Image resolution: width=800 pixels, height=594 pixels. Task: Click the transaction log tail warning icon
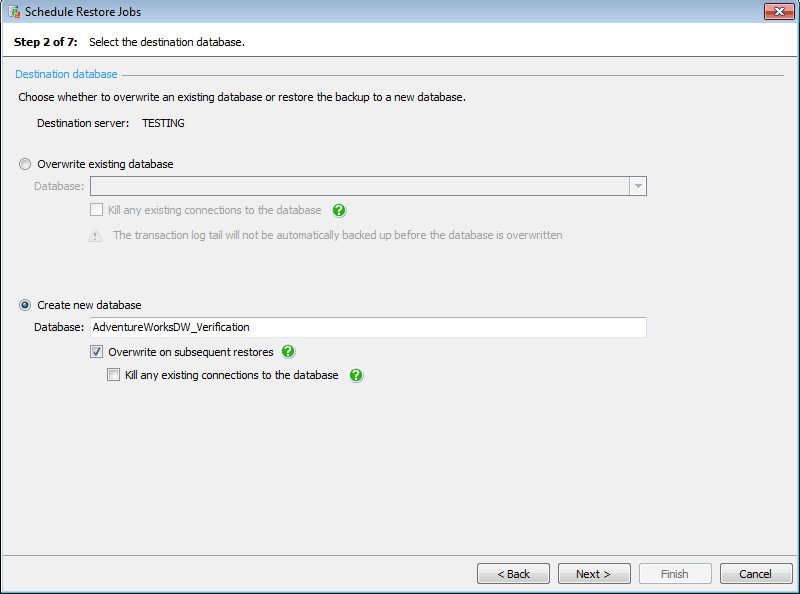pos(95,235)
